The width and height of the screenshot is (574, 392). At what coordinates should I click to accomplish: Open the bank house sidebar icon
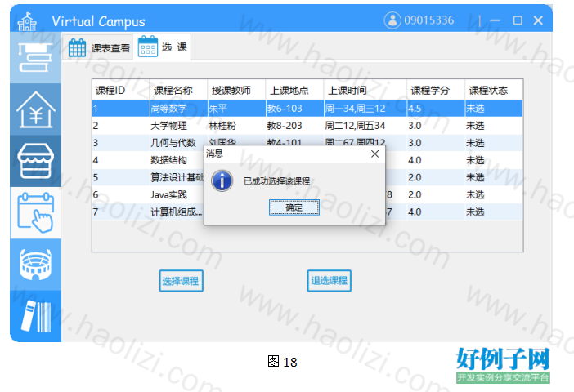click(35, 109)
